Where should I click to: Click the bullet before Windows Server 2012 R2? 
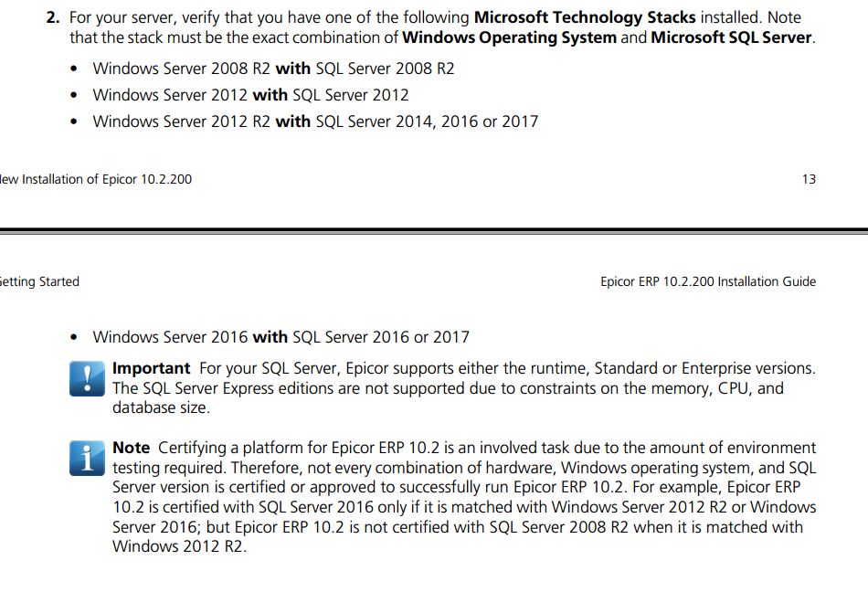(74, 122)
